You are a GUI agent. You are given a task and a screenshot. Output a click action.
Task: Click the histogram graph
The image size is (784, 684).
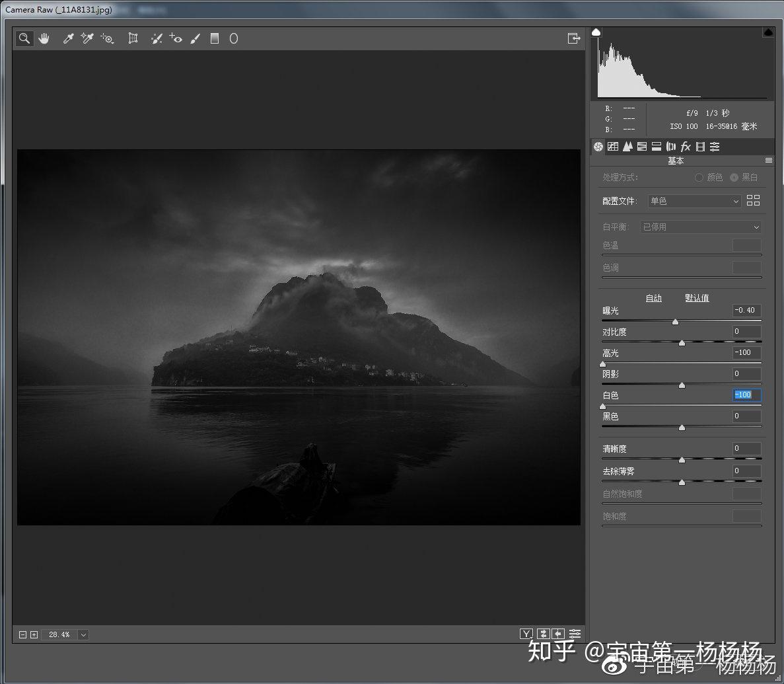click(x=682, y=65)
